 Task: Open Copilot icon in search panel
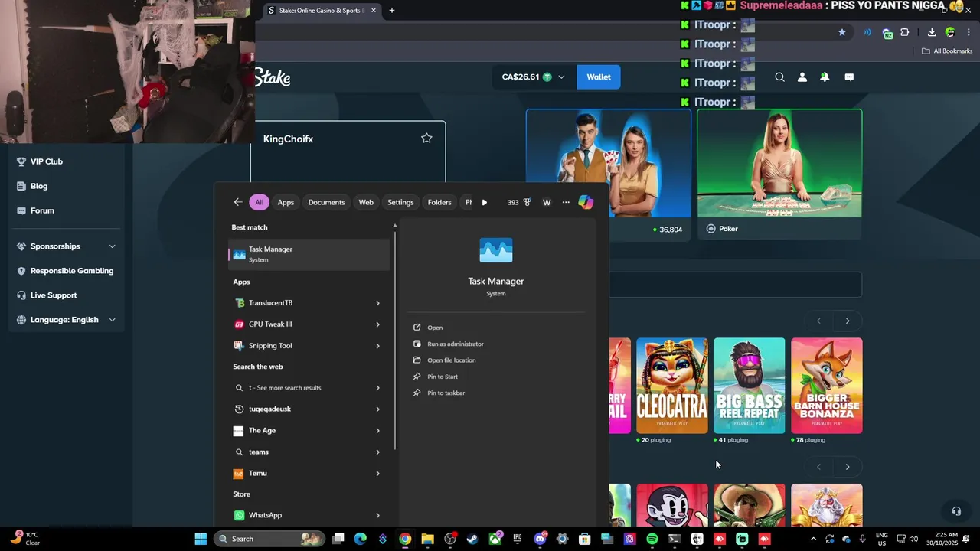click(x=586, y=202)
